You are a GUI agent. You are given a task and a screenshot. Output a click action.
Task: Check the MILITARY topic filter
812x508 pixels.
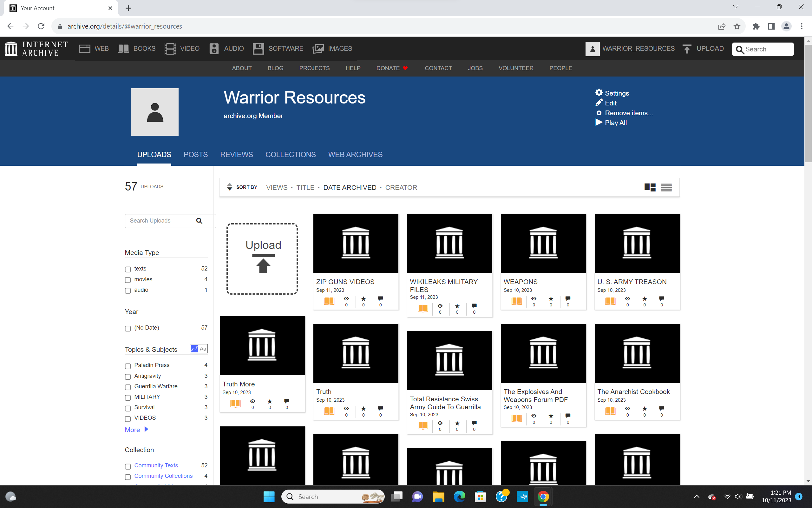pos(128,398)
